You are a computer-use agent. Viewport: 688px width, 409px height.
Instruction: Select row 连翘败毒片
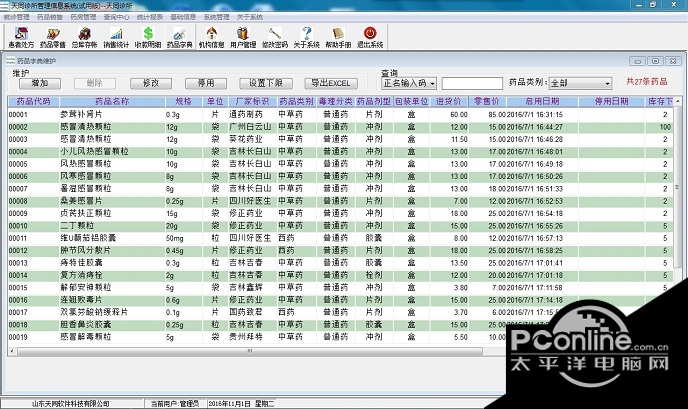[x=340, y=300]
